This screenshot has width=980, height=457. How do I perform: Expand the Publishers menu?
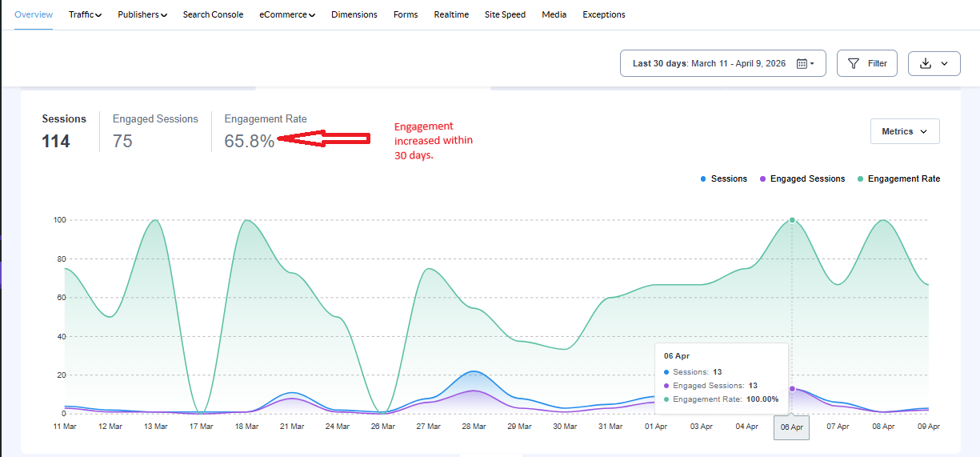[142, 14]
